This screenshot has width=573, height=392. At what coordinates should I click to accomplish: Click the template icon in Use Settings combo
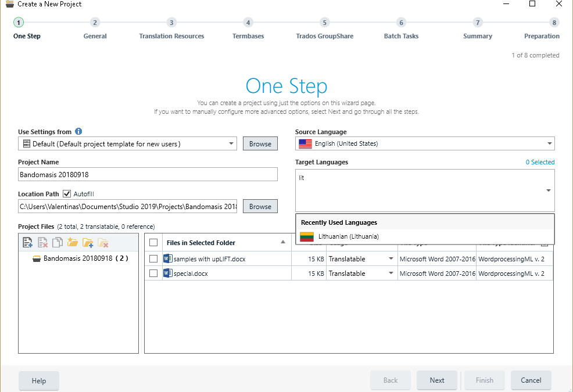pyautogui.click(x=27, y=143)
